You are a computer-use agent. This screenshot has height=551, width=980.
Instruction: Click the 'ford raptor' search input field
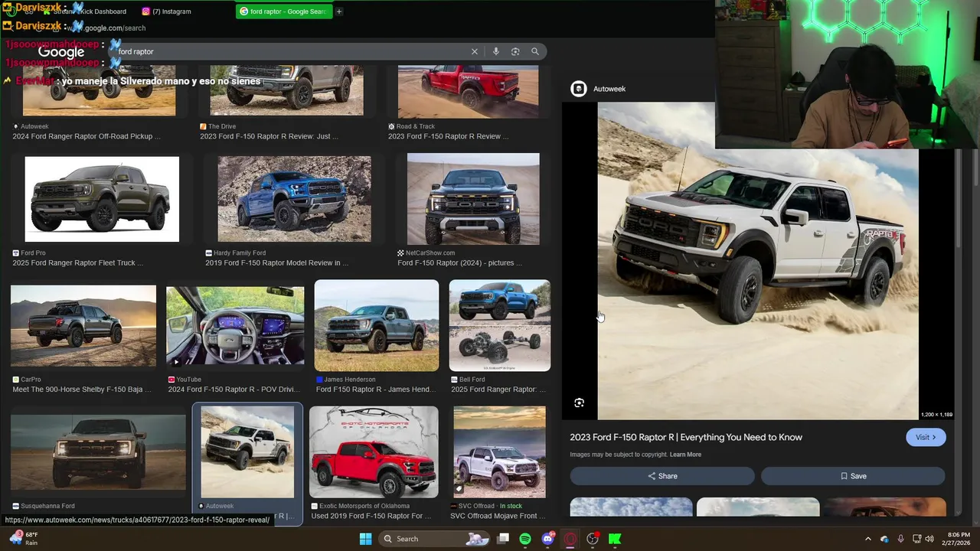point(291,51)
